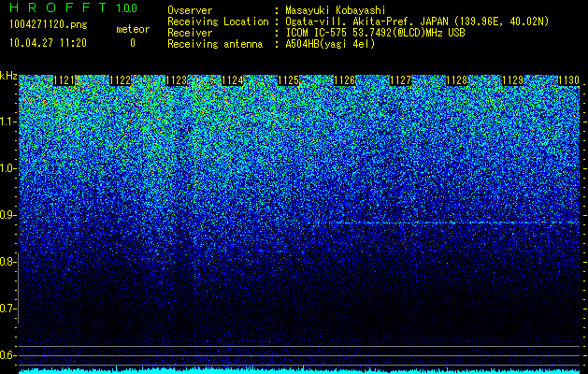Click the ICOM IC-575 53.7492 MHz USB text
Image resolution: width=588 pixels, height=374 pixels.
click(x=375, y=33)
